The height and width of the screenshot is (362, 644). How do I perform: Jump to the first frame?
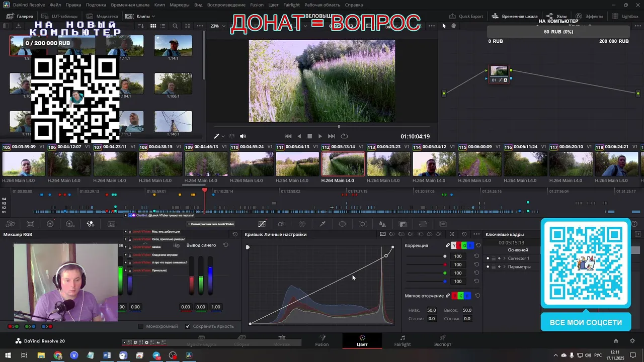[x=288, y=136]
